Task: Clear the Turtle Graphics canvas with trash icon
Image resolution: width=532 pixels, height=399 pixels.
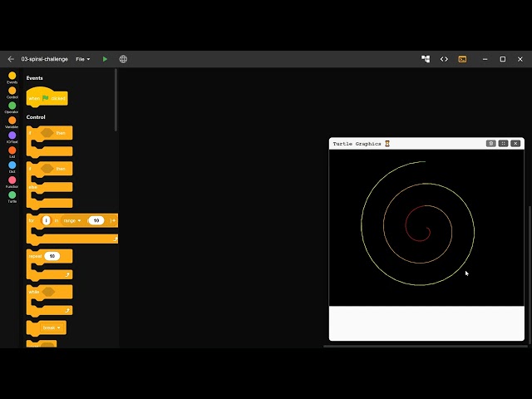Action: click(490, 144)
